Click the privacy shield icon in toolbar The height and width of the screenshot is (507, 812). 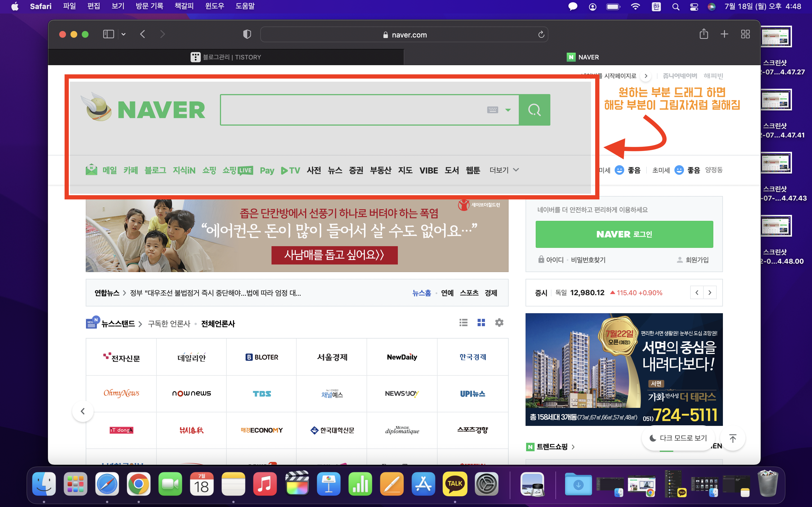point(247,34)
